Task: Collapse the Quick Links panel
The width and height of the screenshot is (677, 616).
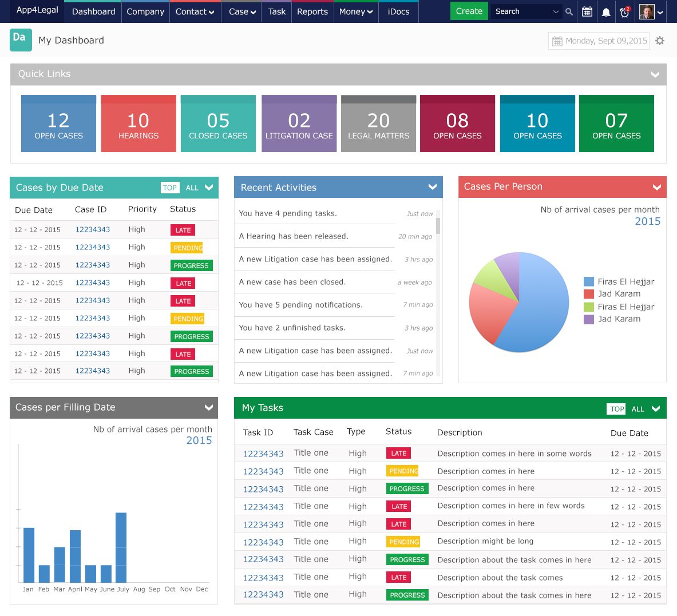Action: click(x=655, y=74)
